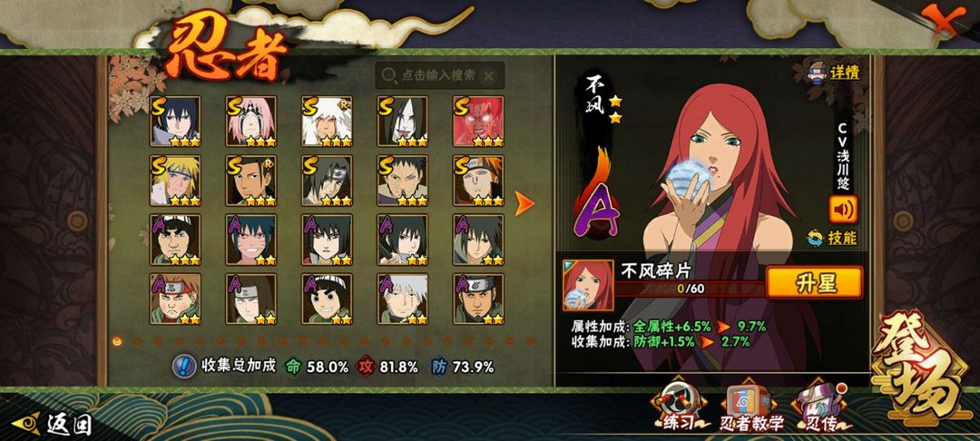The image size is (980, 441).
Task: Tap the 登场 deploy button
Action: 919,365
